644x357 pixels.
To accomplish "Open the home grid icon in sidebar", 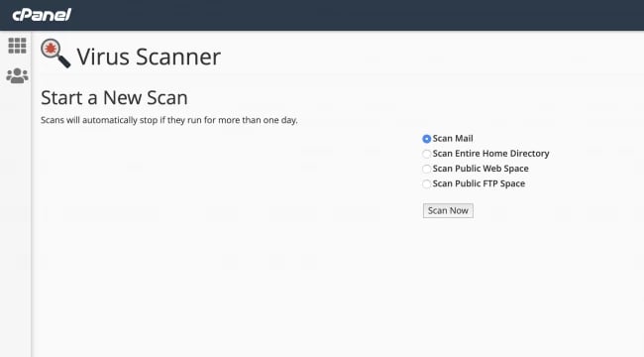I will coord(17,46).
